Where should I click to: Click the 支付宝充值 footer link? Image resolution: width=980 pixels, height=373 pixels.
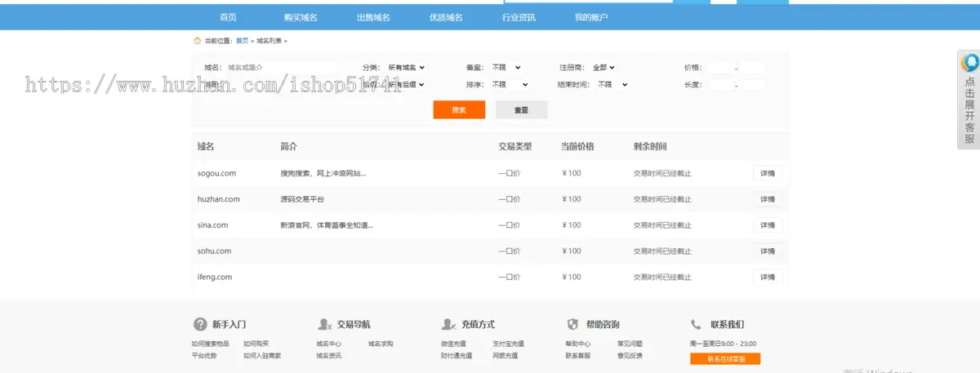tap(508, 344)
